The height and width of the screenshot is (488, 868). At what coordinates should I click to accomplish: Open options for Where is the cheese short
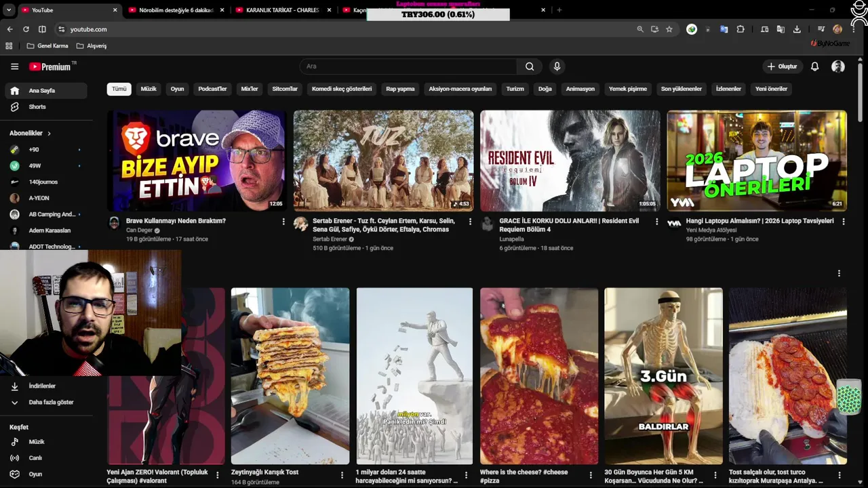point(591,475)
